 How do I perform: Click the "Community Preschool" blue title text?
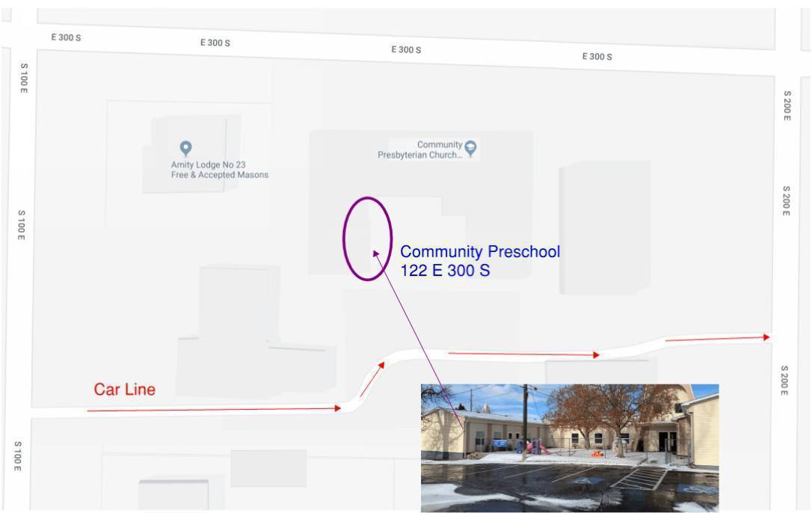(x=480, y=252)
